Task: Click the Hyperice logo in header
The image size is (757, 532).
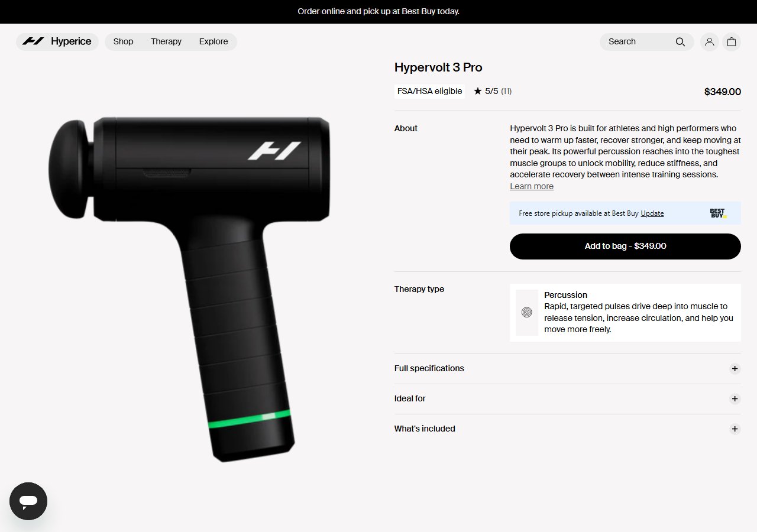Action: [x=57, y=41]
